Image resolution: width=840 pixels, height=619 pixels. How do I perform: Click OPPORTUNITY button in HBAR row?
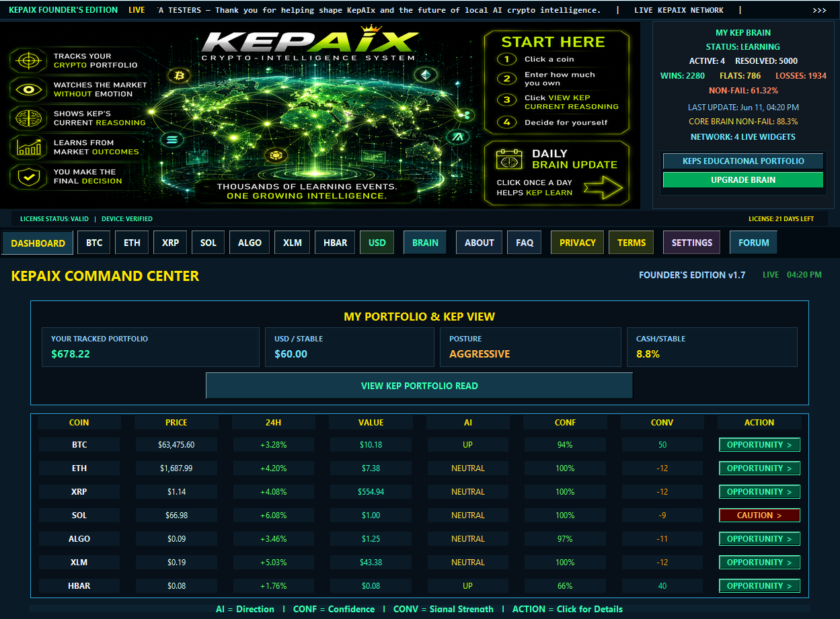tap(759, 586)
